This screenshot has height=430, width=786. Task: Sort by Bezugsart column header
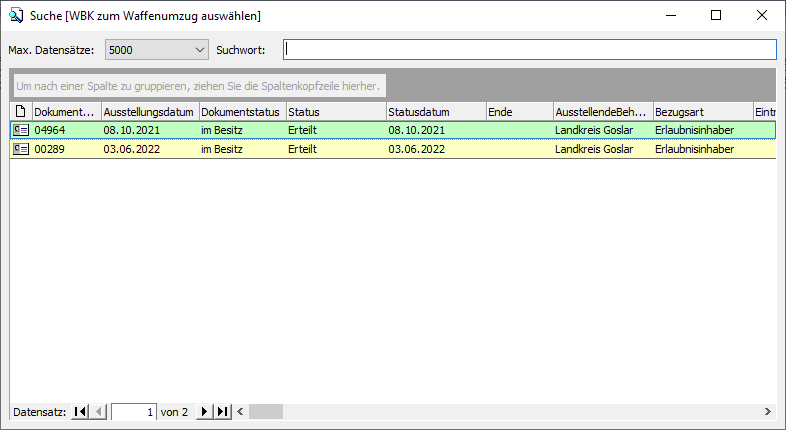click(701, 112)
